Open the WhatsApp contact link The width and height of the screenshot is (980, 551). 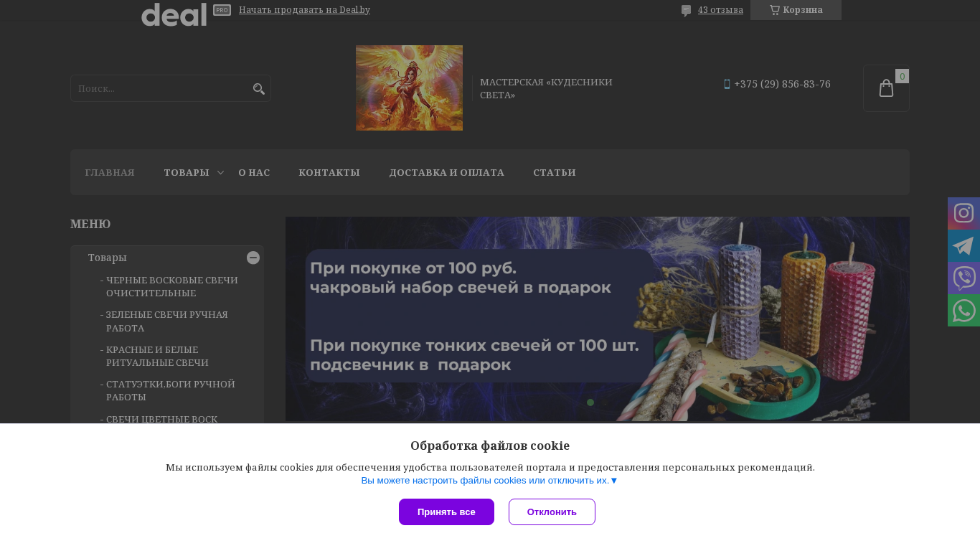[963, 310]
